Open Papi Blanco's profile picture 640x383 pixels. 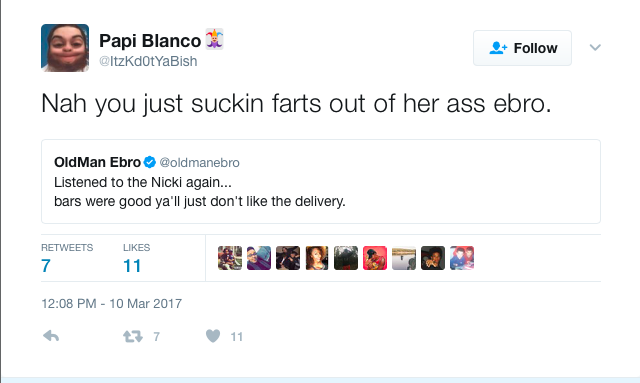pyautogui.click(x=65, y=48)
